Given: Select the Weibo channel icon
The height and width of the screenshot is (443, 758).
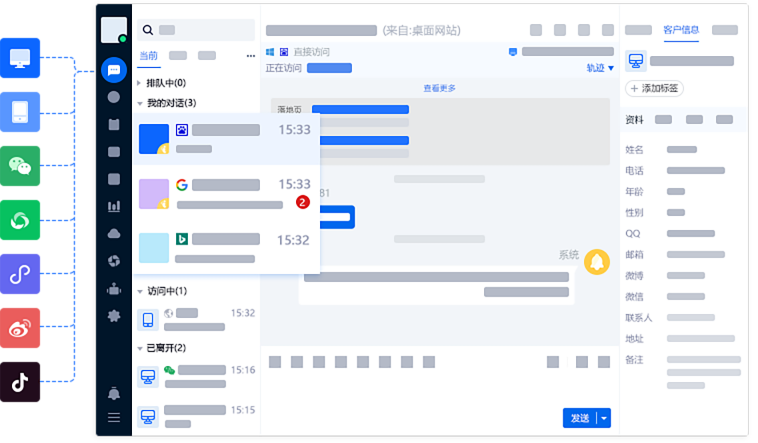Looking at the screenshot, I should pos(20,328).
